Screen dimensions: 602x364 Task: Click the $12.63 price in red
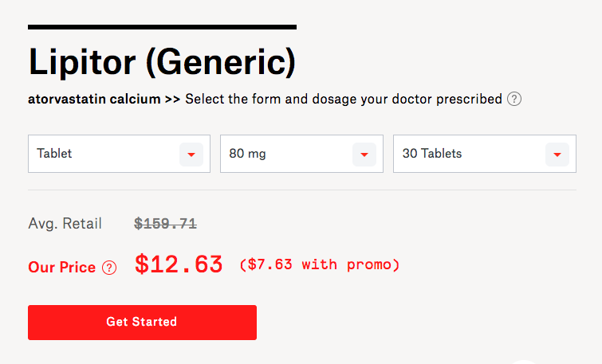pyautogui.click(x=179, y=264)
